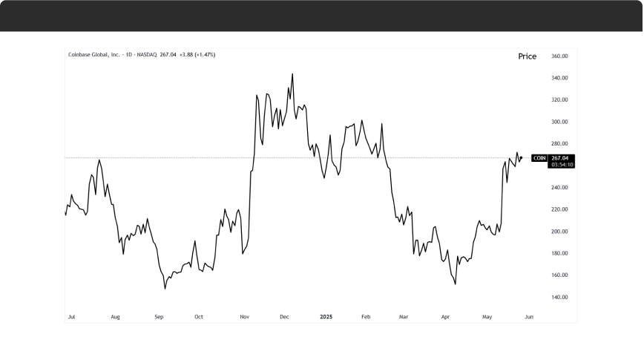Viewport: 644px width, 340px height.
Task: Click the Nov label on the time axis
Action: click(244, 316)
